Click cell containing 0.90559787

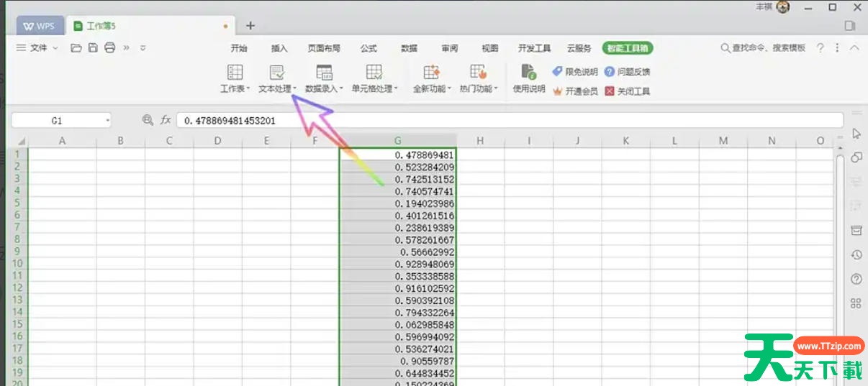pos(397,361)
